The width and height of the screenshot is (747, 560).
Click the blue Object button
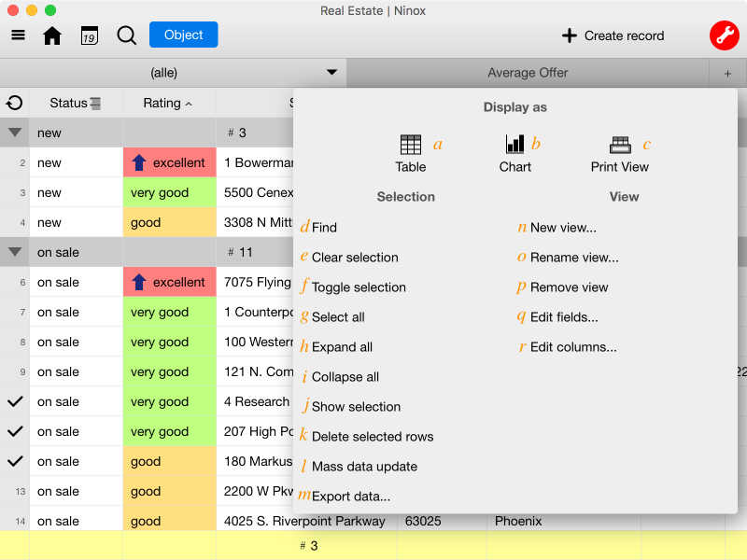click(183, 35)
